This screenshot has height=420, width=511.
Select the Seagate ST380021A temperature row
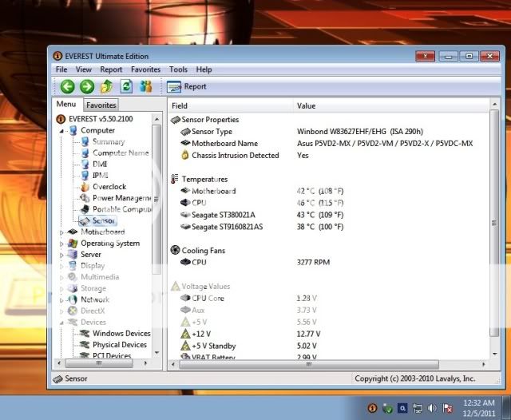[x=329, y=215]
